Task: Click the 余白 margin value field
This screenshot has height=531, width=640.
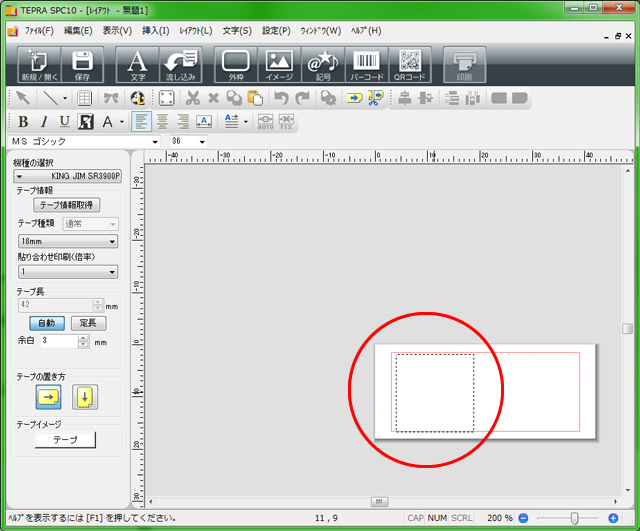Action: pos(59,341)
